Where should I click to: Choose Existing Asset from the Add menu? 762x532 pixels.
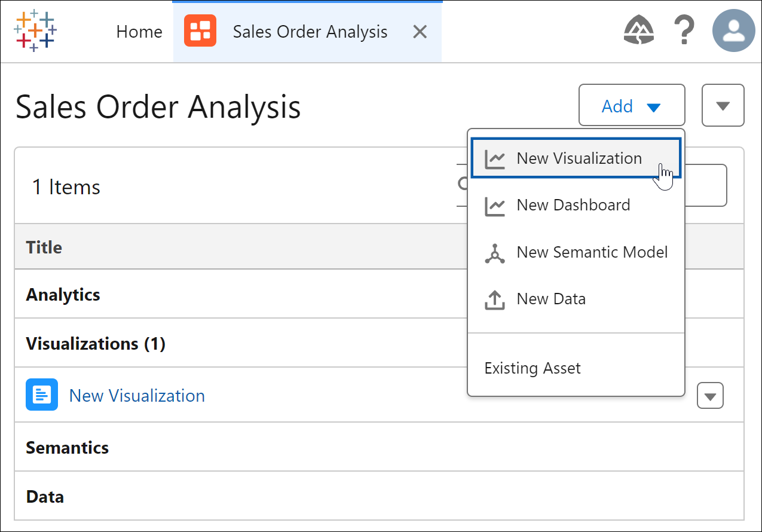(x=532, y=368)
